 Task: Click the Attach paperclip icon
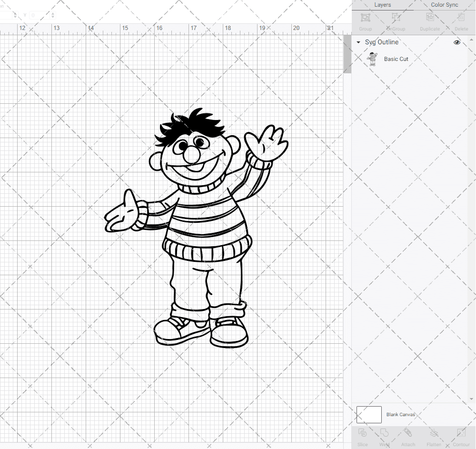point(408,434)
